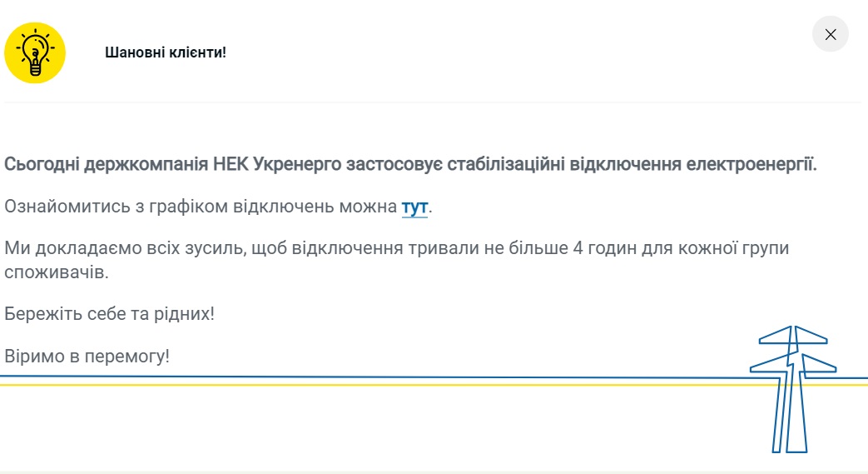
Task: Click the "Ознайомитись з графіком відключень" text
Action: point(170,207)
